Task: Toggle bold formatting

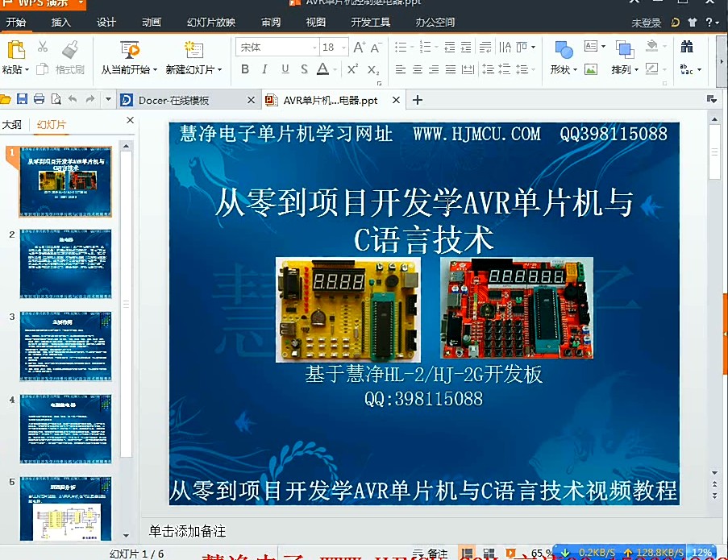Action: 245,69
